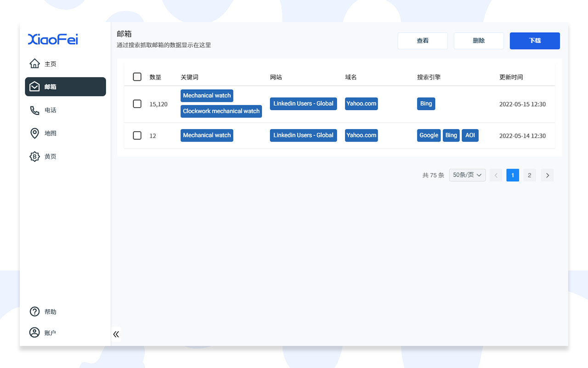Click Yahoo.com tag in 12 row

pyautogui.click(x=362, y=135)
